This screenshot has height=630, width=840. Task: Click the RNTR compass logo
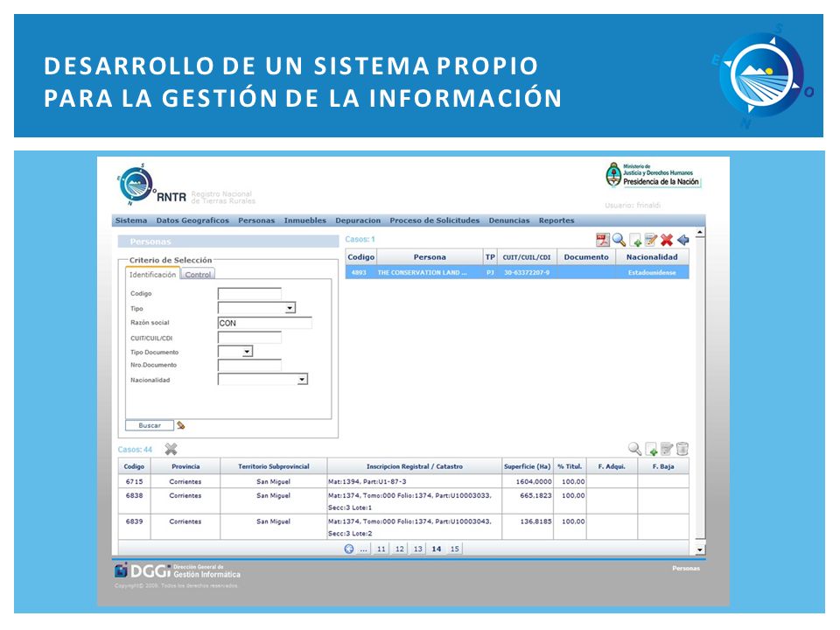136,185
